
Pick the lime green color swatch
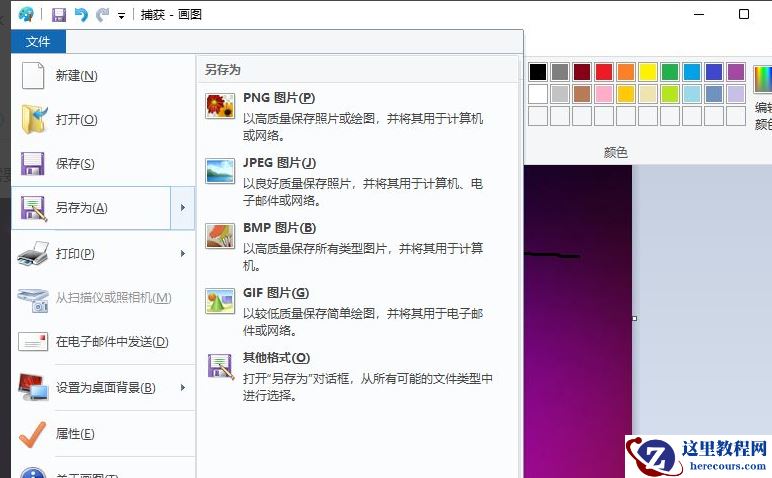[x=670, y=94]
